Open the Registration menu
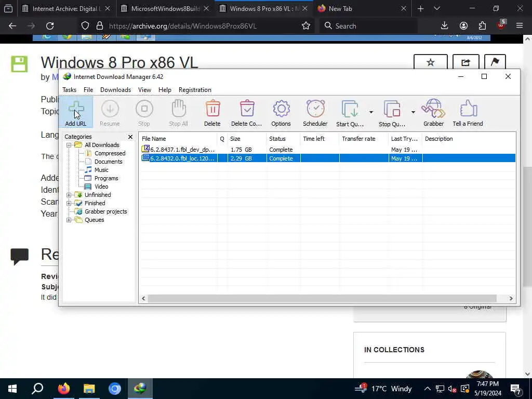532x399 pixels. 195,90
